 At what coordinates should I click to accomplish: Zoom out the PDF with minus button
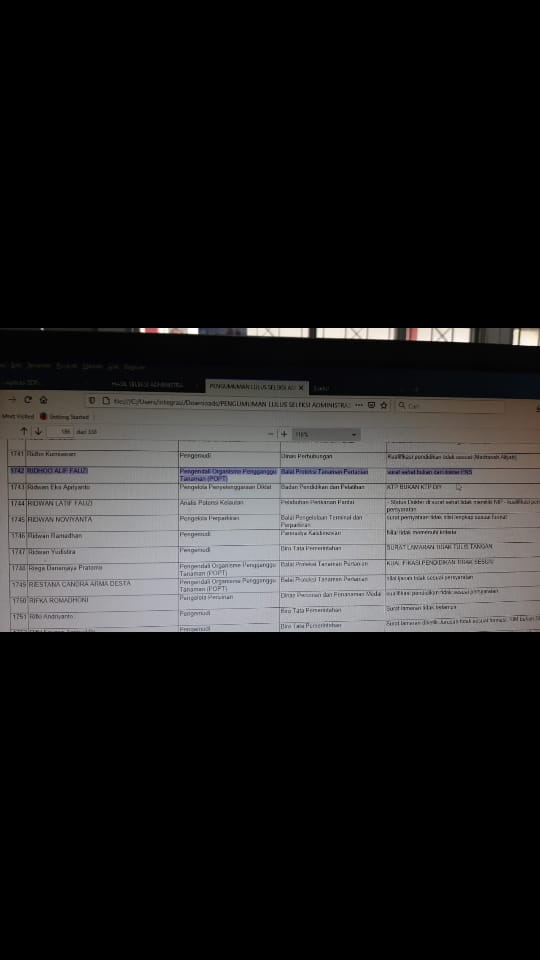[x=271, y=434]
